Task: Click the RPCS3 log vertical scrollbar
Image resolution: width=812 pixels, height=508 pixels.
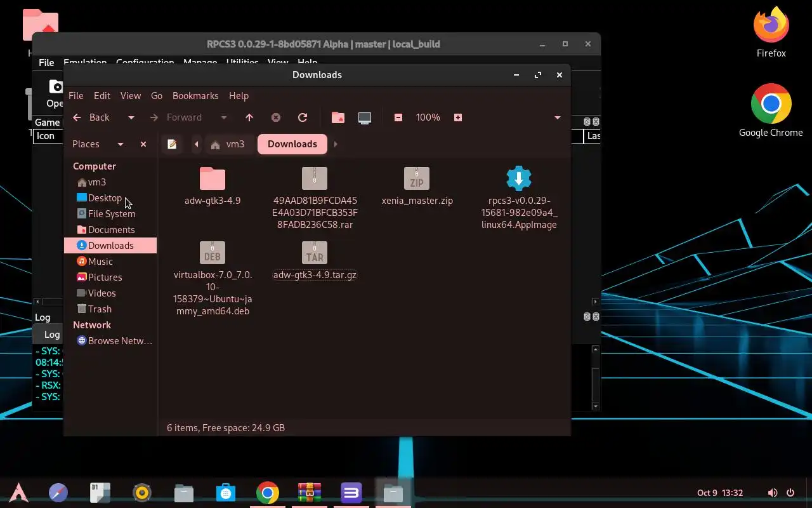Action: tap(595, 378)
